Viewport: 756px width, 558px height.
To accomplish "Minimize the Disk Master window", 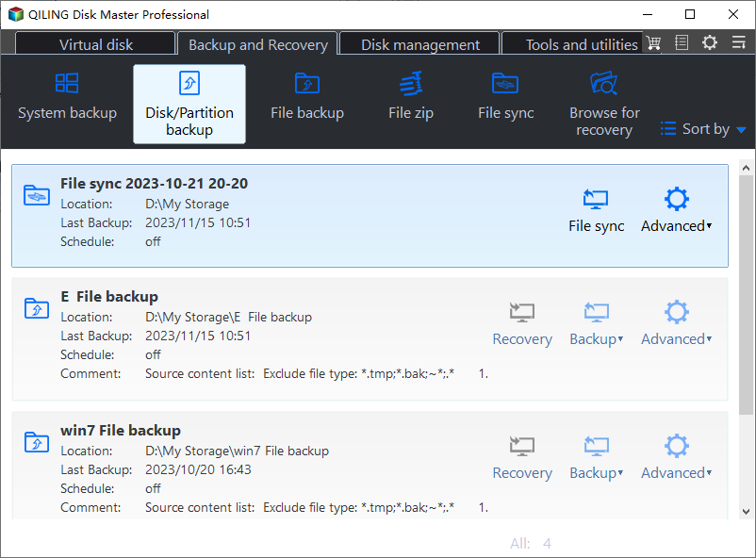I will coord(648,14).
